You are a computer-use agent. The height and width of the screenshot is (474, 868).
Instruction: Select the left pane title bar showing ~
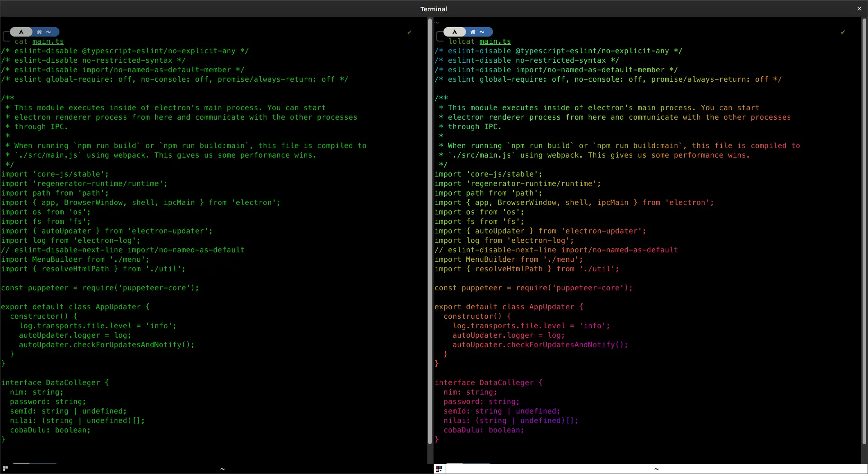[222, 469]
